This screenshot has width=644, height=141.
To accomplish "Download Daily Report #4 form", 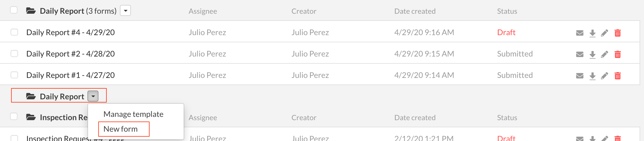I will pos(593,33).
